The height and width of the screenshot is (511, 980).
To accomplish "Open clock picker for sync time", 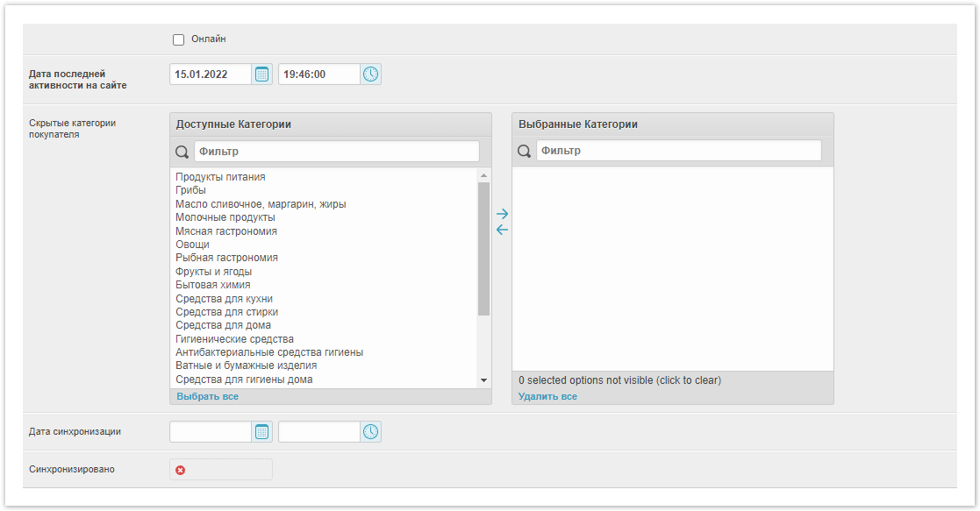I will pos(371,432).
